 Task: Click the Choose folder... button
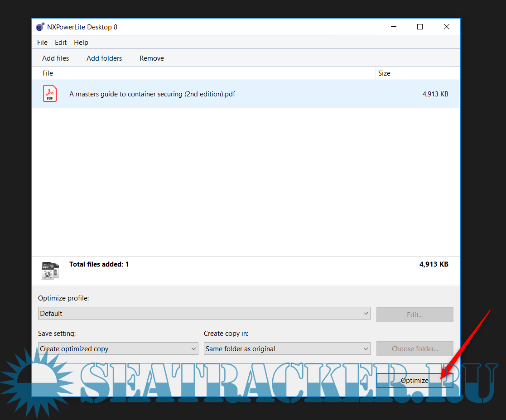[414, 349]
